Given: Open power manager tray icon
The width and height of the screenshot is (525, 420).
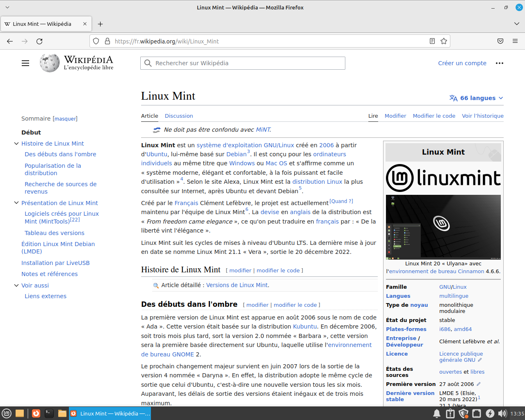Looking at the screenshot, I should [490, 413].
